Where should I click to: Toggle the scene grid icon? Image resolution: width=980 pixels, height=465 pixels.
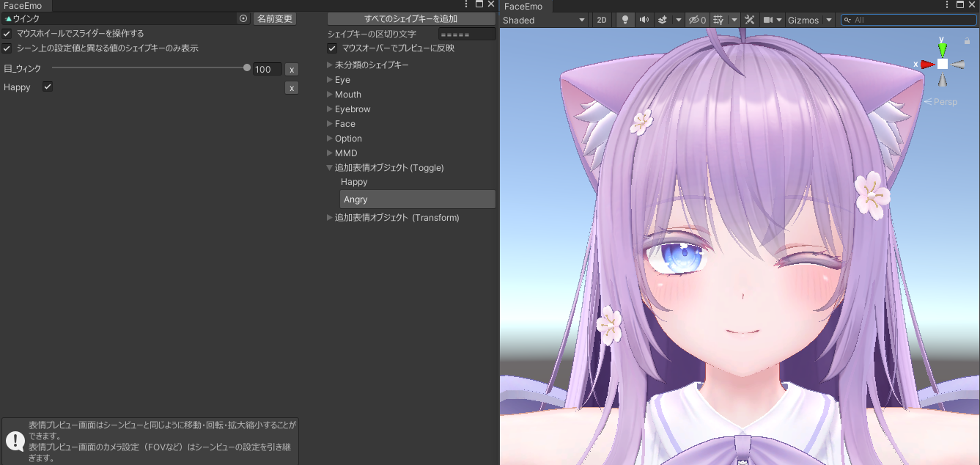tap(718, 20)
